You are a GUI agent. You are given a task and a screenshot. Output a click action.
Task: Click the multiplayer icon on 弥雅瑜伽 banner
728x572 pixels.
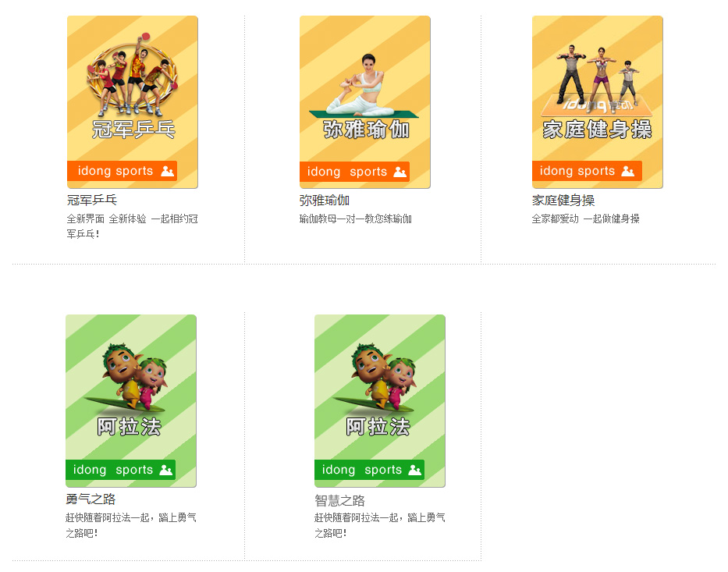(400, 172)
